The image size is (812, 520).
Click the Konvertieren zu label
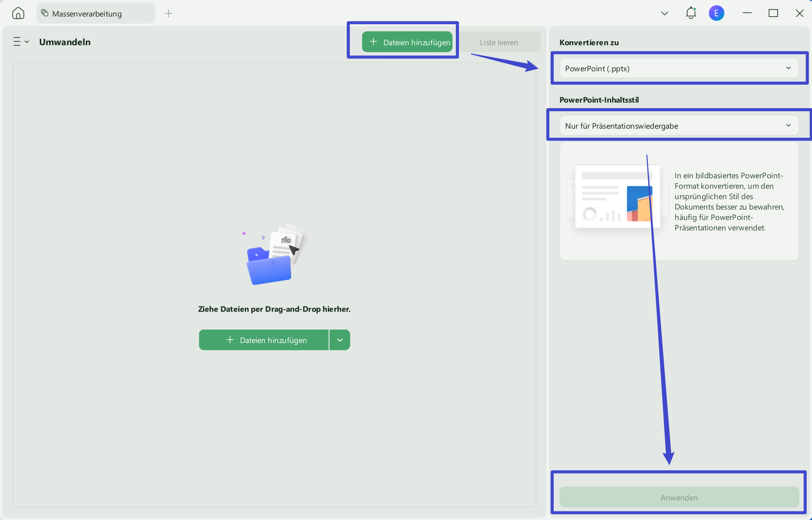click(x=589, y=43)
